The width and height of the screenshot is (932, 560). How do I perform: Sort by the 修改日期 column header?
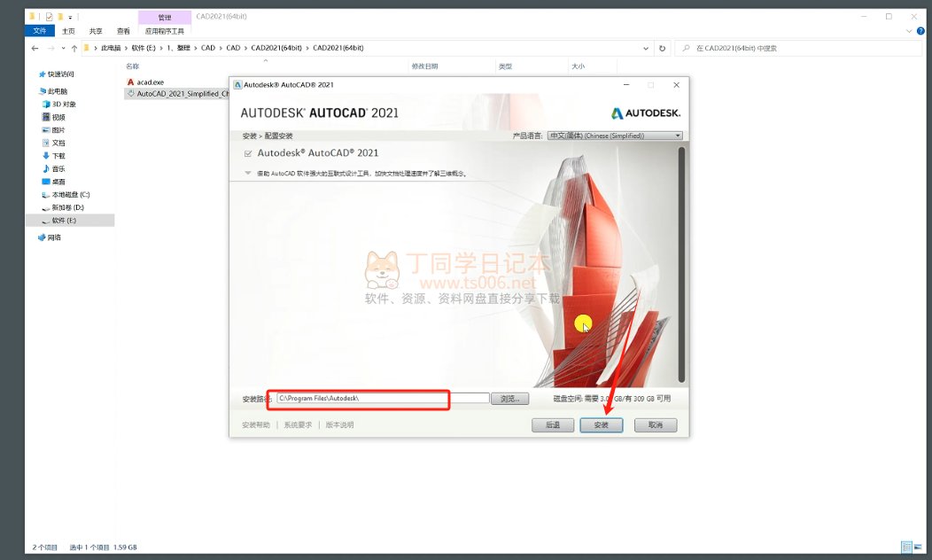click(424, 66)
